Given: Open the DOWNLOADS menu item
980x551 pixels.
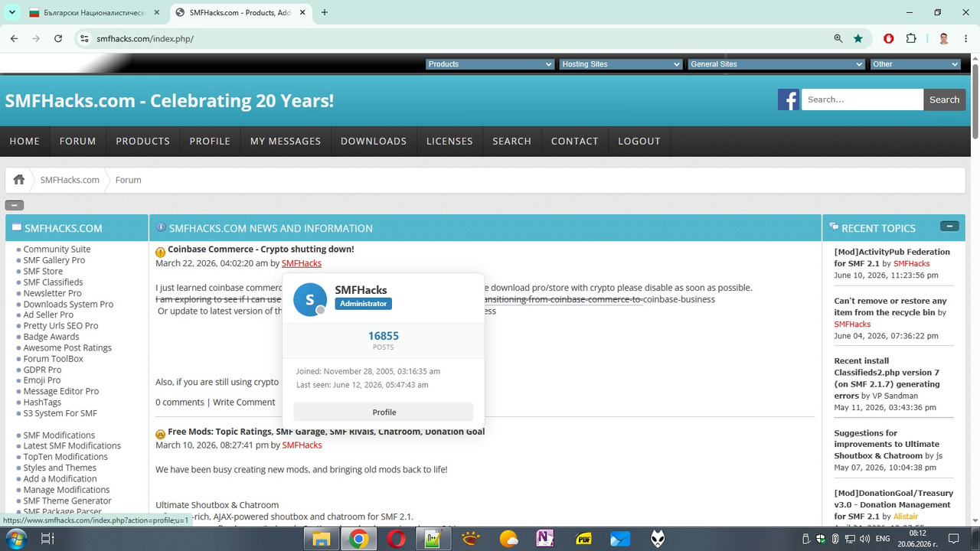Looking at the screenshot, I should pyautogui.click(x=374, y=141).
